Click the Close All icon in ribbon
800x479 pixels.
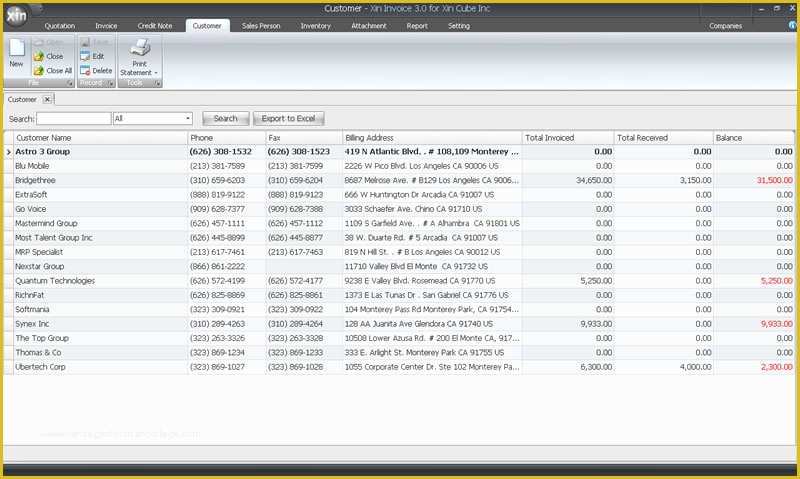[x=39, y=71]
